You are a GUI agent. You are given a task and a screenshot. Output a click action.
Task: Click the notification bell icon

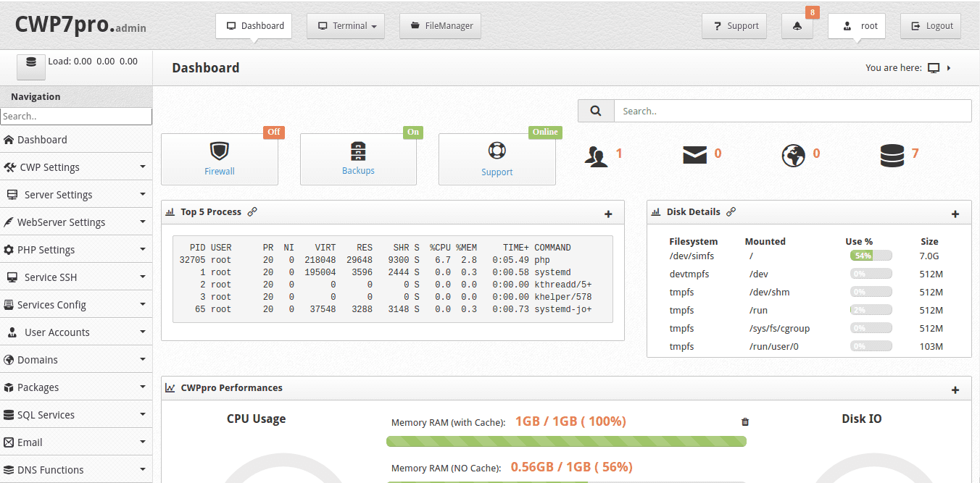pos(797,26)
